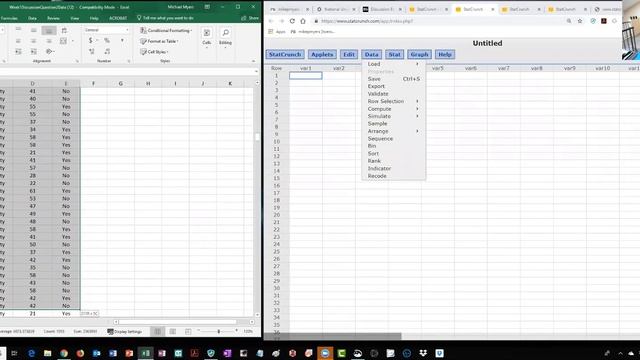Align text left in Excel

pyautogui.click(x=18, y=41)
